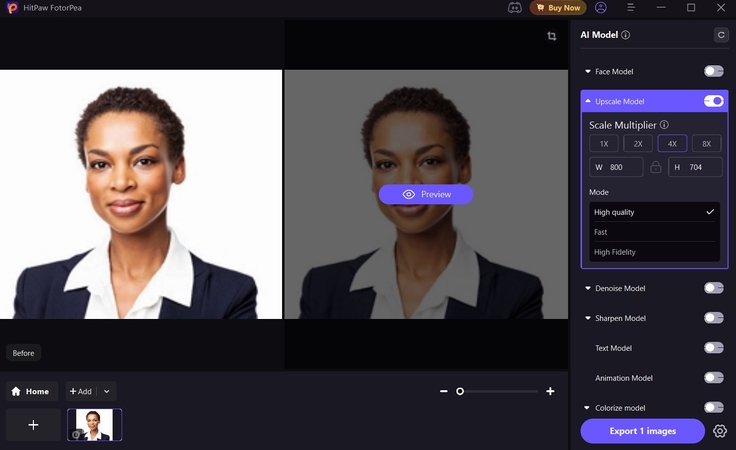Maximize the HitPaw FotorPea window
Image resolution: width=736 pixels, height=450 pixels.
tap(691, 8)
